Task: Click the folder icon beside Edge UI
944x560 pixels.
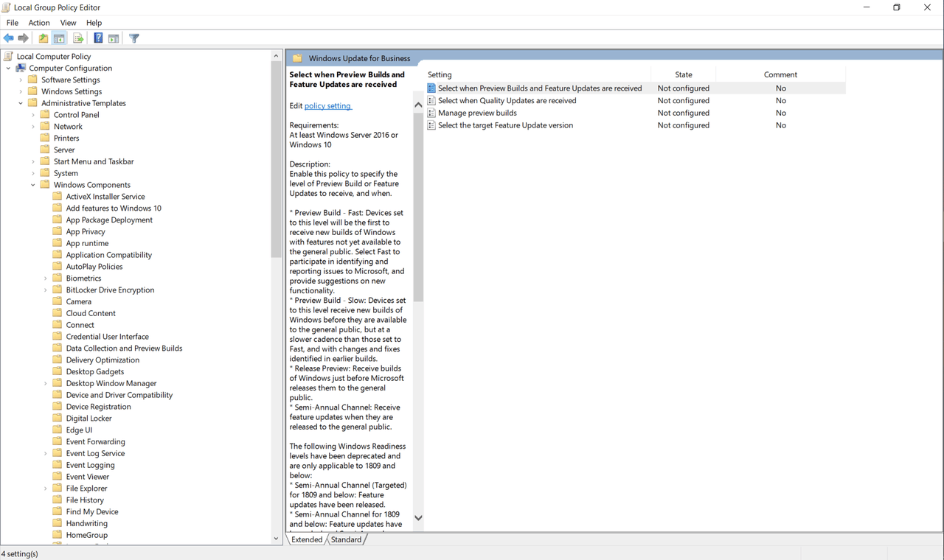Action: [58, 430]
